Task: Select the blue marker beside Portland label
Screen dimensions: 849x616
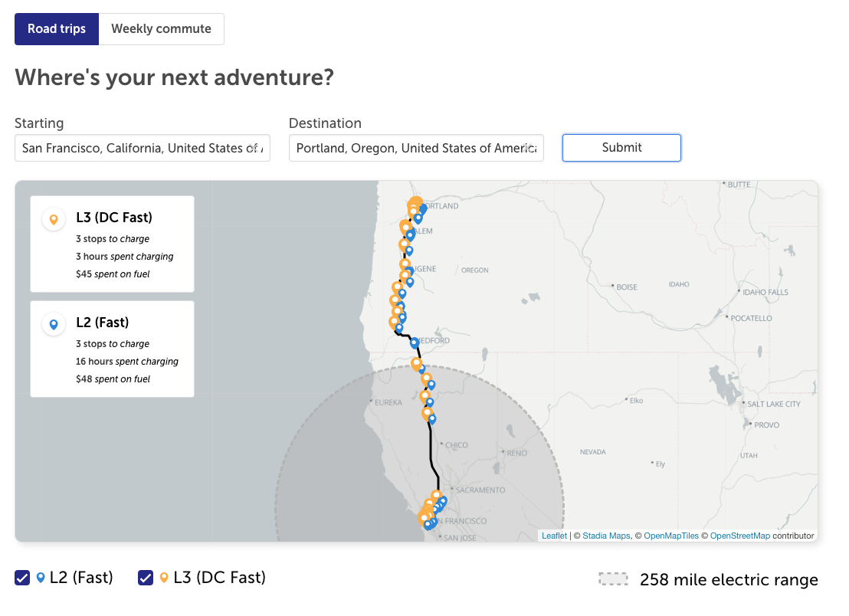Action: point(423,208)
